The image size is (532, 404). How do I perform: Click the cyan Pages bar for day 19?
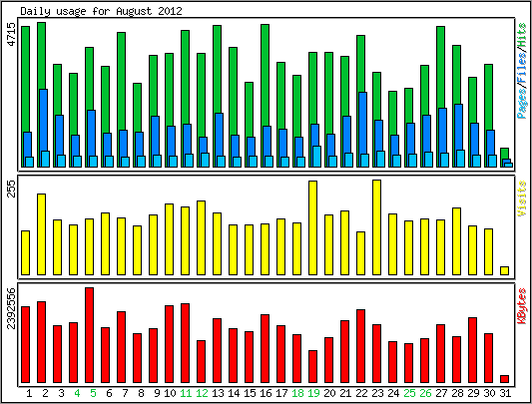pos(316,157)
